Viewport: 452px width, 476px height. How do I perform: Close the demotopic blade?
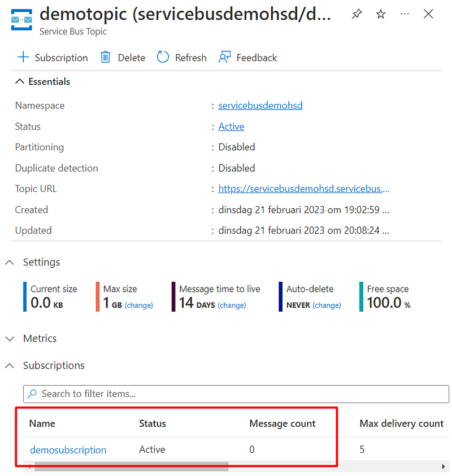[x=428, y=14]
